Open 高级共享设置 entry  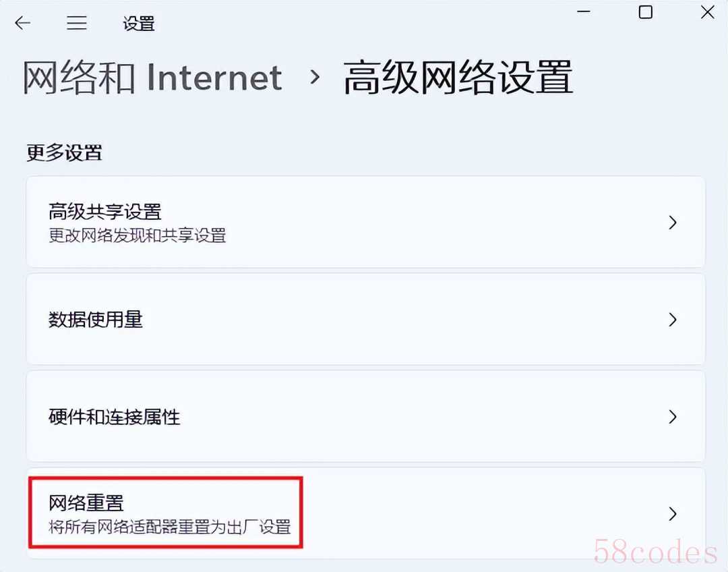pyautogui.click(x=366, y=222)
